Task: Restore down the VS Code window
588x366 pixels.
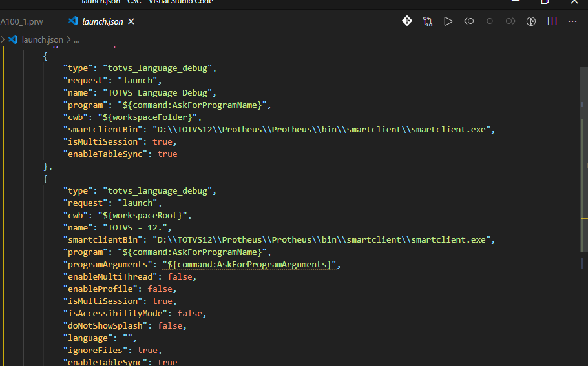Action: click(x=545, y=2)
